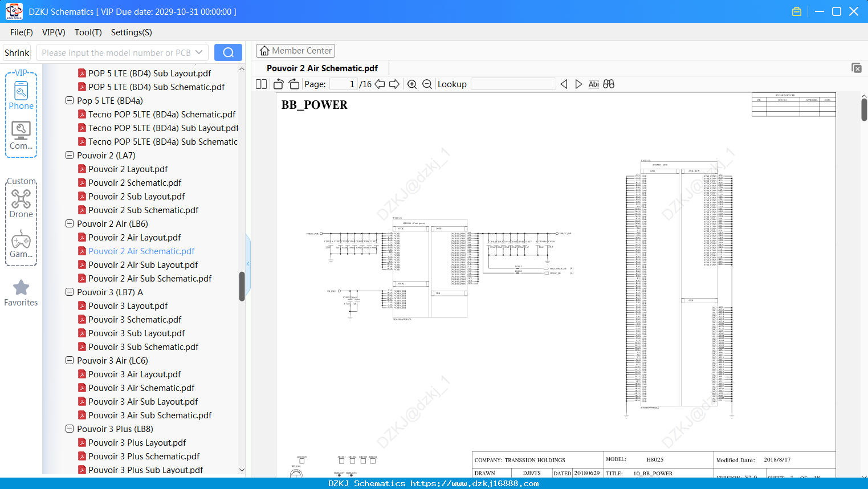
Task: Click the Lookup text field
Action: [513, 84]
